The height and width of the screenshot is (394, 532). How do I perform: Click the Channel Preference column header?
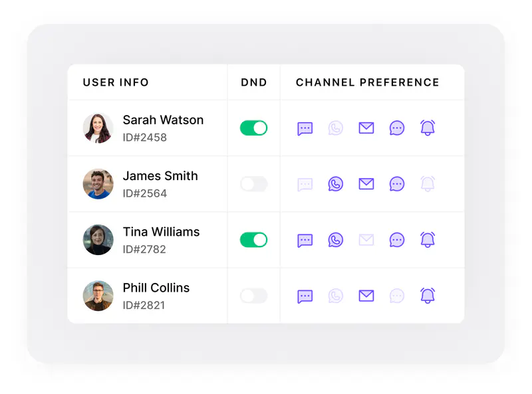368,82
